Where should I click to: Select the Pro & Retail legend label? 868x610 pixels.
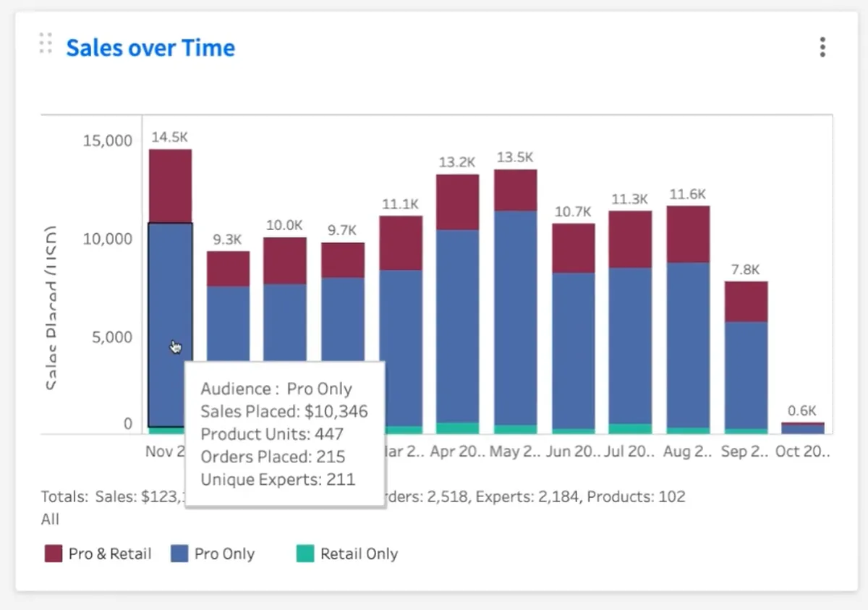pos(110,554)
